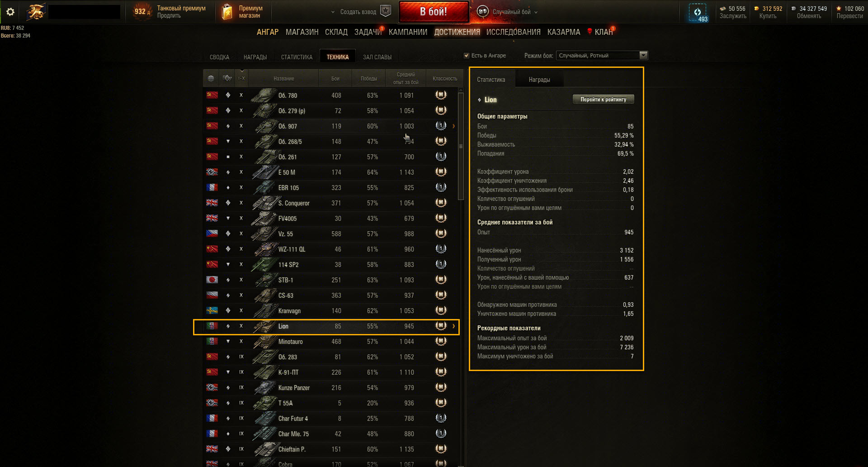Click the blue 493 bonus counter icon

tap(697, 12)
